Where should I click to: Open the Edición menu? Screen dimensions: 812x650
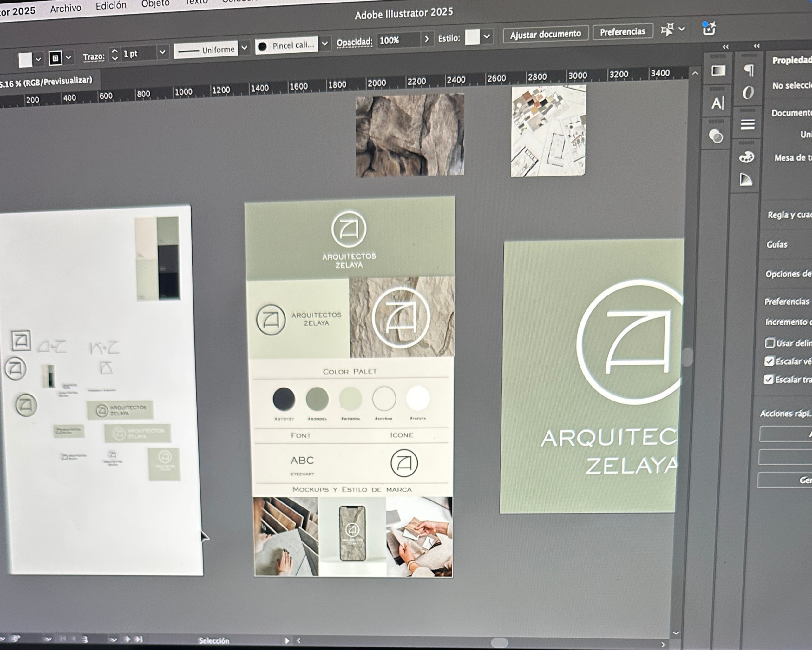[x=111, y=6]
